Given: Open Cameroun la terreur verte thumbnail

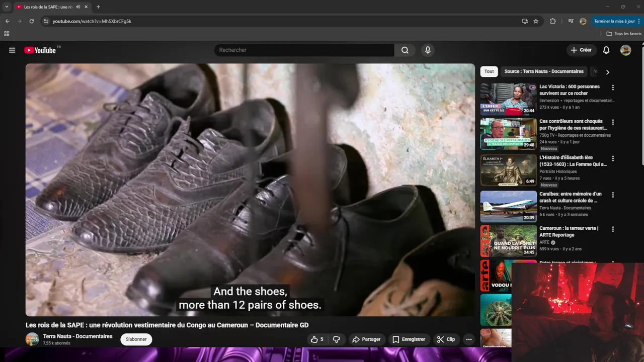Looking at the screenshot, I should (508, 241).
